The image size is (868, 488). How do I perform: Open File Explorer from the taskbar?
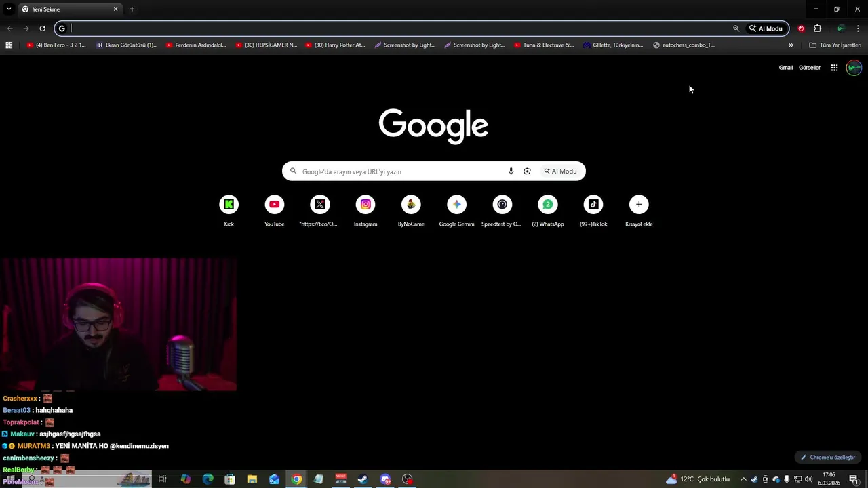click(252, 479)
